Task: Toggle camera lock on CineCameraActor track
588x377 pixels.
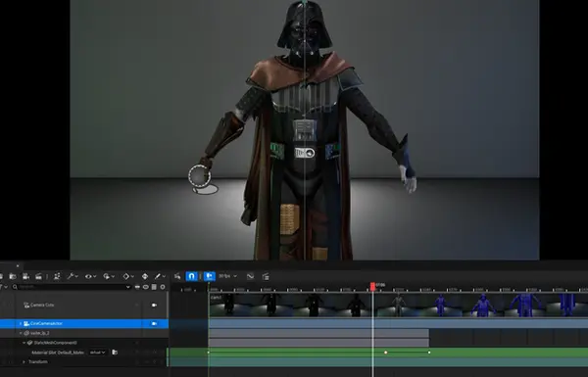Action: (x=154, y=323)
